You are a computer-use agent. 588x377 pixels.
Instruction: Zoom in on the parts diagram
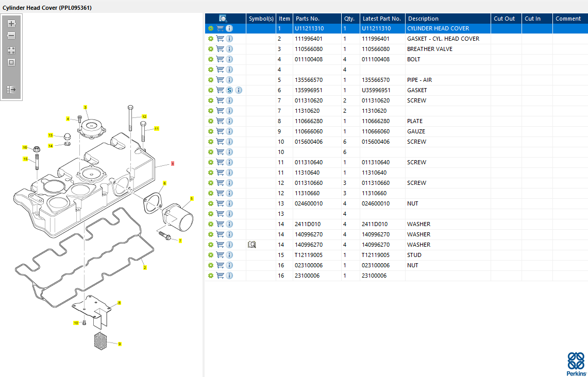pos(11,24)
